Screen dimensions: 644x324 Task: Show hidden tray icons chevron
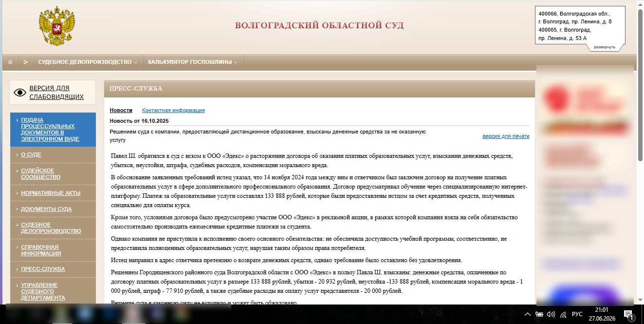pyautogui.click(x=528, y=314)
